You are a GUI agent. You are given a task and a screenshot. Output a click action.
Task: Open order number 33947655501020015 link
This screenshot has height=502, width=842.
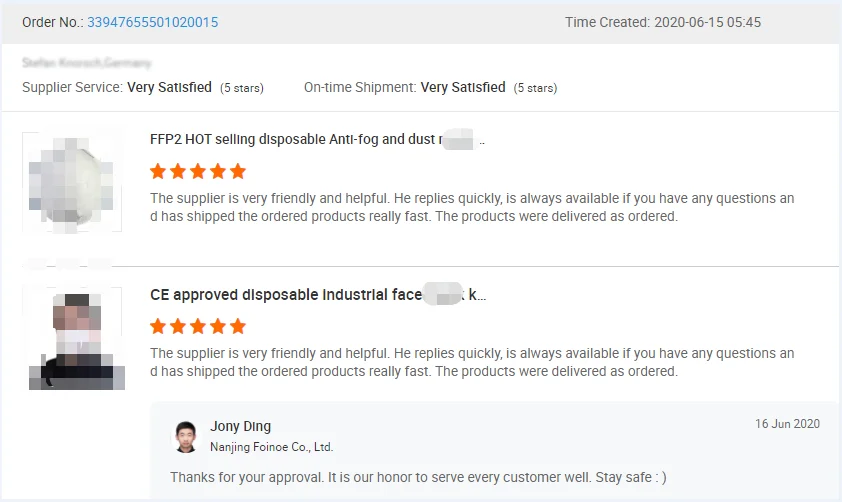152,22
